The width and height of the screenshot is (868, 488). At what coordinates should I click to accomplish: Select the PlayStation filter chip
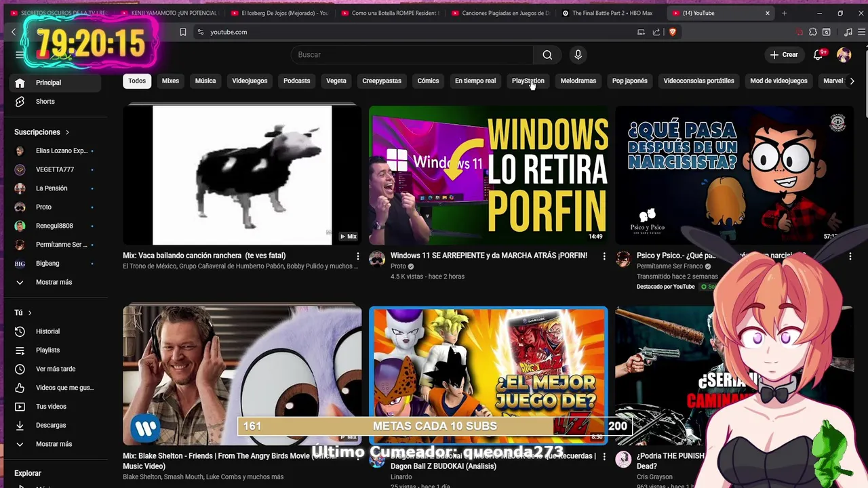pos(528,81)
